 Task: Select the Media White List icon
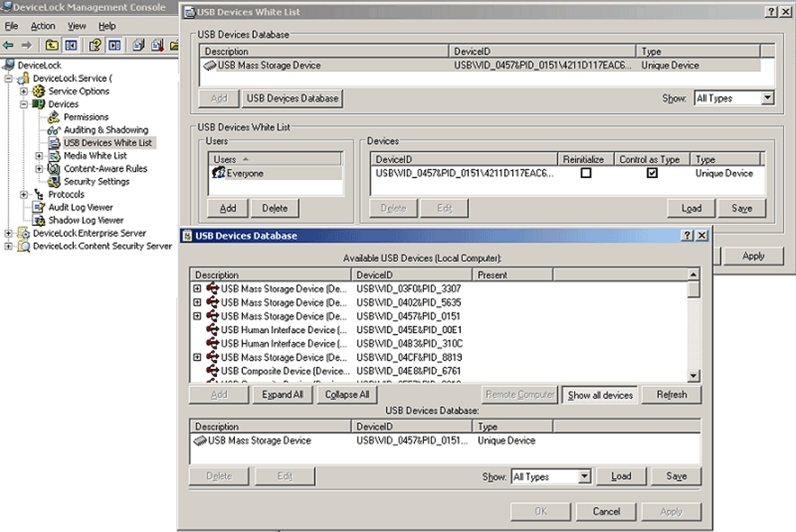pos(55,156)
